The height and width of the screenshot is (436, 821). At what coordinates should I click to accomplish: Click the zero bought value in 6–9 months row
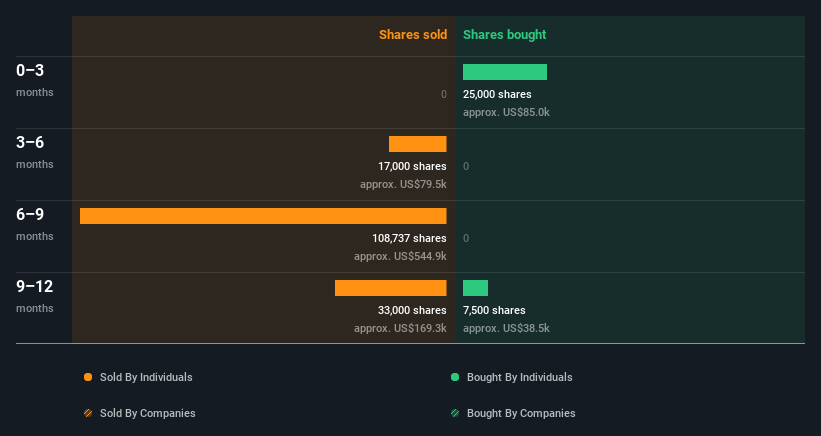[x=466, y=238]
